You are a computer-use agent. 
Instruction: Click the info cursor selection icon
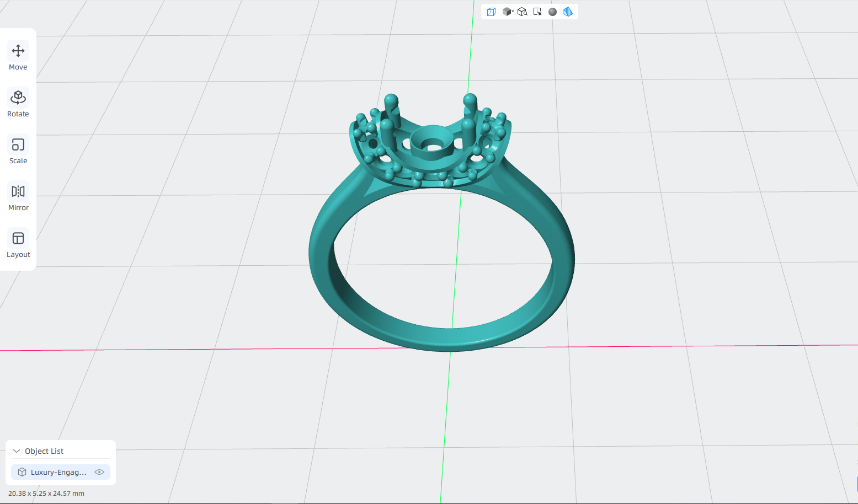(537, 12)
